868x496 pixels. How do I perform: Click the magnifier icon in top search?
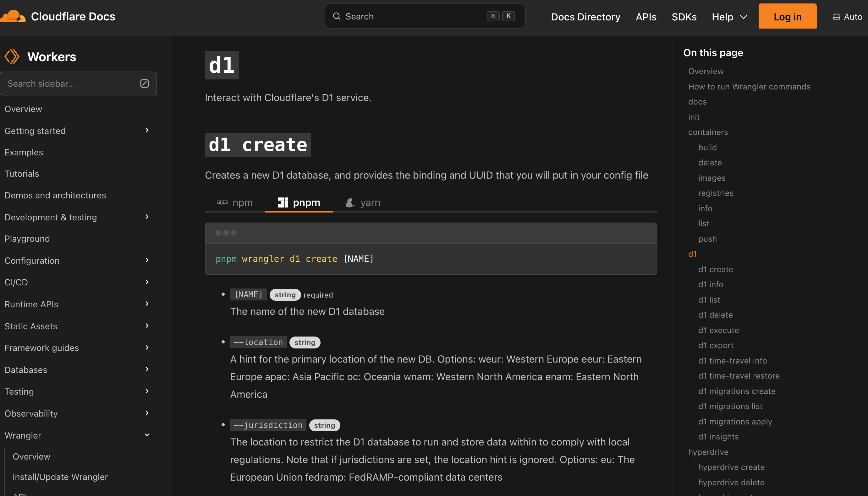click(337, 16)
